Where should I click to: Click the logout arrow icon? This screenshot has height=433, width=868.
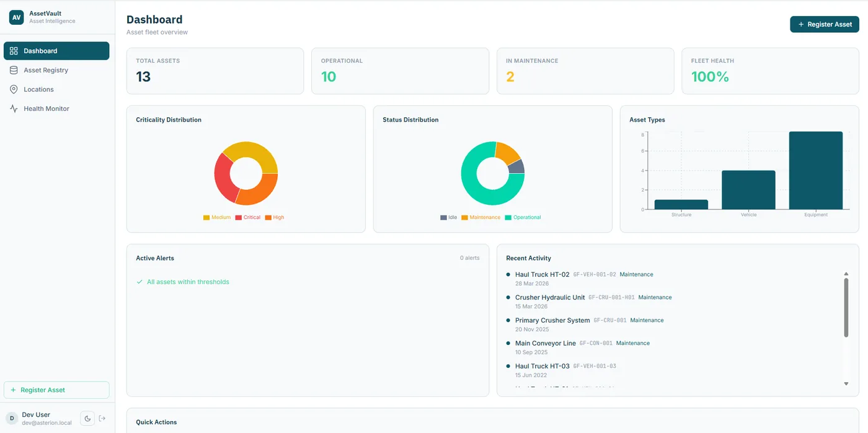pos(102,419)
